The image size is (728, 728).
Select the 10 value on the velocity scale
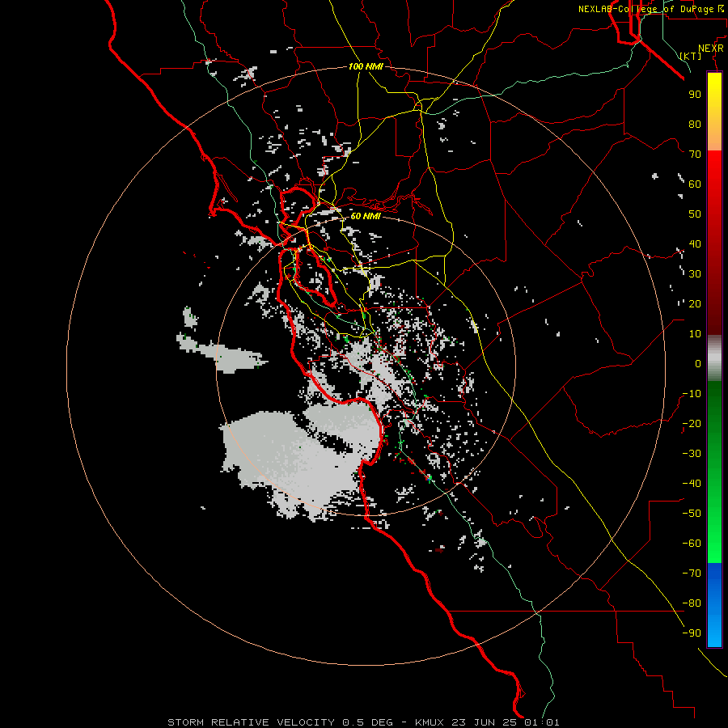[x=695, y=334]
